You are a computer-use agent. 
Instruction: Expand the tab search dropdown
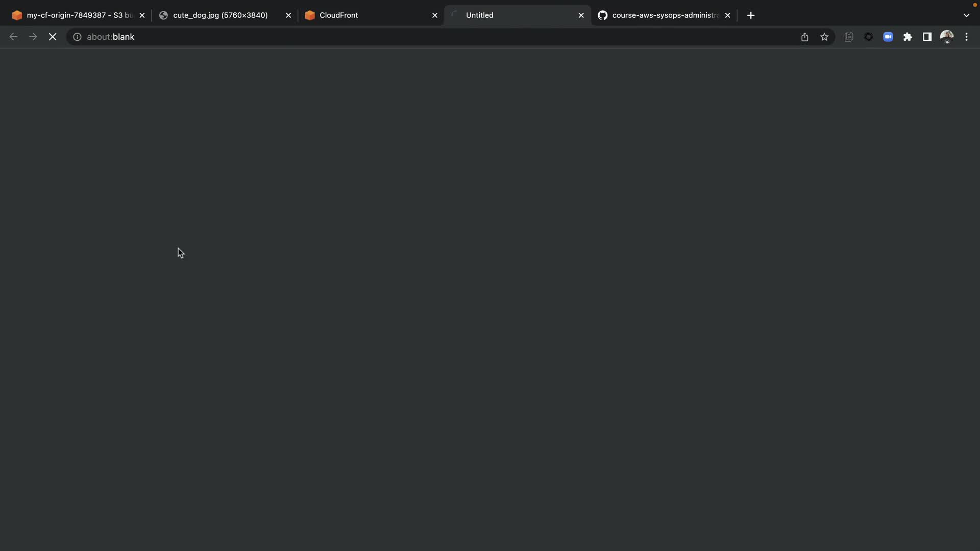coord(966,15)
